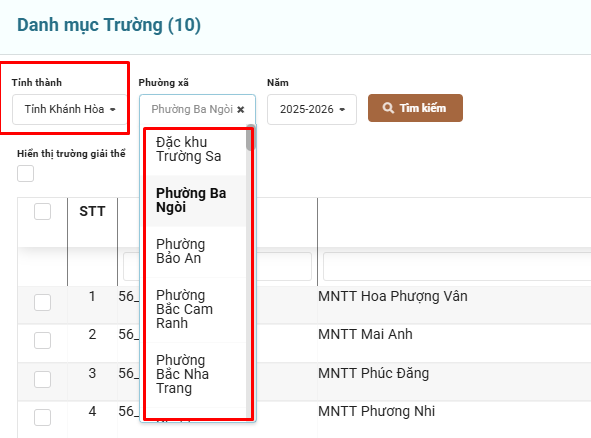Open the Tỉnh Khánh Hòa dropdown arrow
Image resolution: width=591 pixels, height=438 pixels.
coord(112,110)
